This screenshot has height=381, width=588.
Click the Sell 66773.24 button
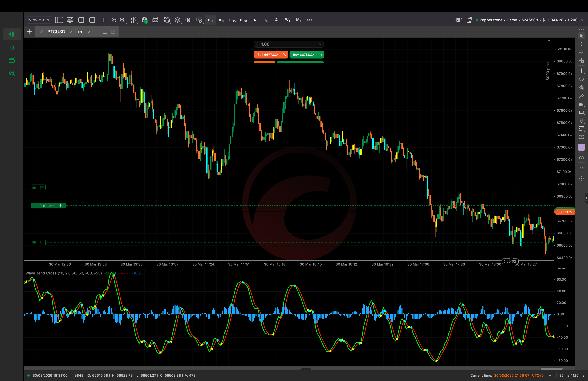pos(270,54)
